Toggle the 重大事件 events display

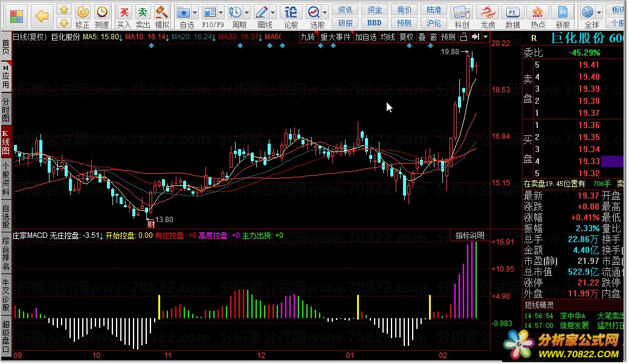pyautogui.click(x=335, y=37)
